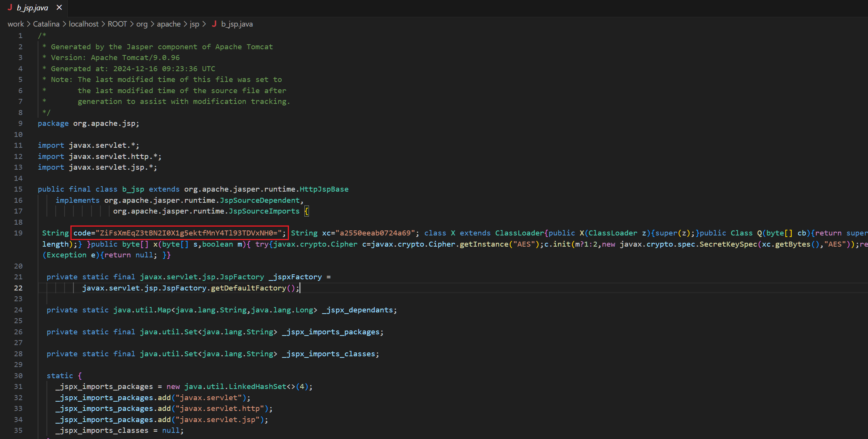
Task: Click inside the highlighted code string
Action: click(x=189, y=233)
